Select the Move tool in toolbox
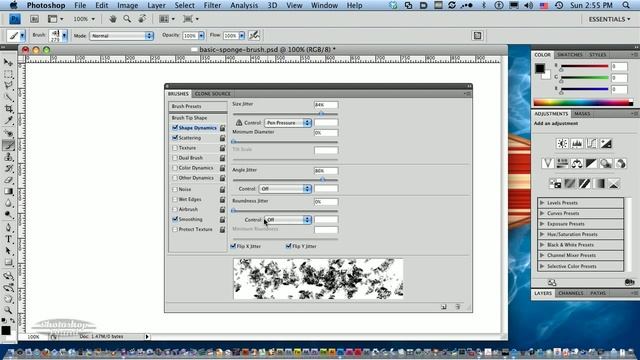This screenshot has height=360, width=640. click(x=8, y=62)
